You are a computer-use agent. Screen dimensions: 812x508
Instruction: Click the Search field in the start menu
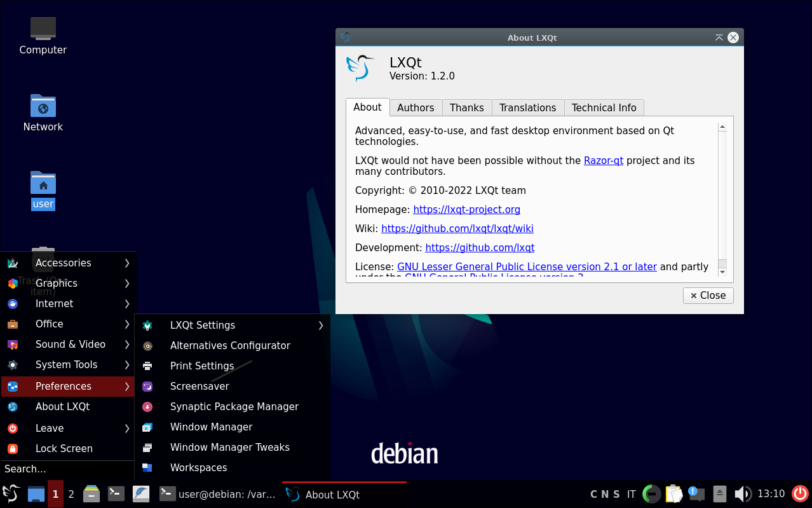pyautogui.click(x=68, y=469)
